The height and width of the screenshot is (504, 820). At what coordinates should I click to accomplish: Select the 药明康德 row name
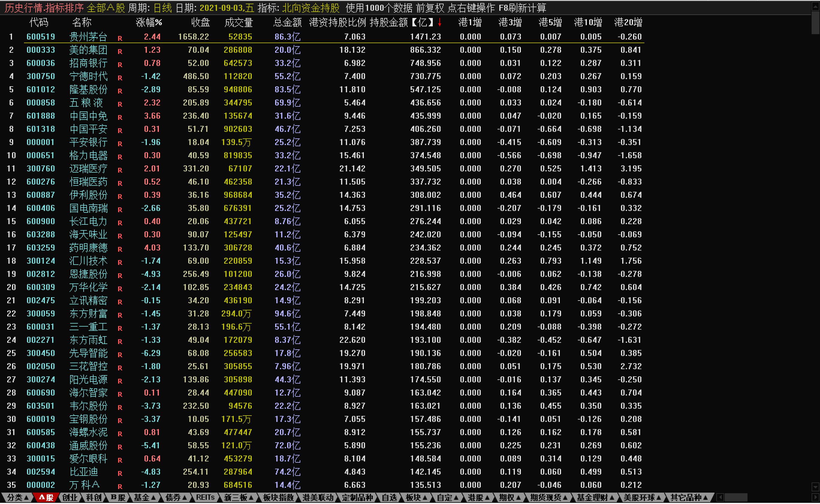pyautogui.click(x=88, y=248)
